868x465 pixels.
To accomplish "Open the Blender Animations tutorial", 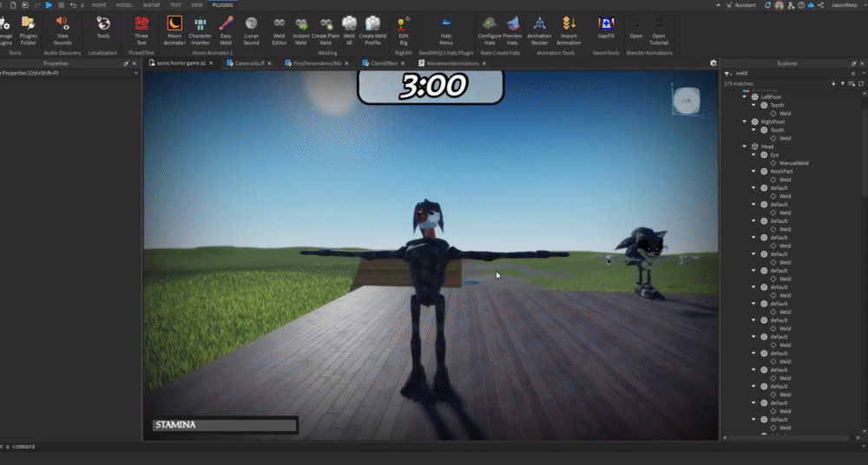I will (658, 30).
